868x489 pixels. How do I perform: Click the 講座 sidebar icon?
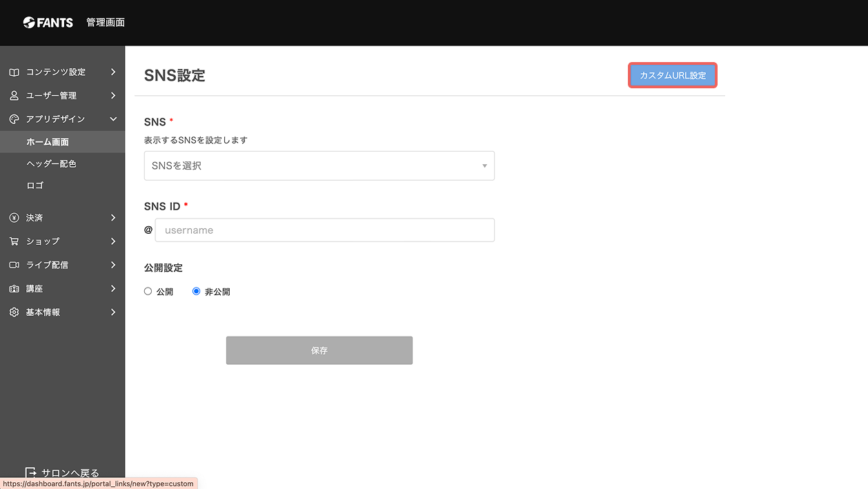coord(14,288)
